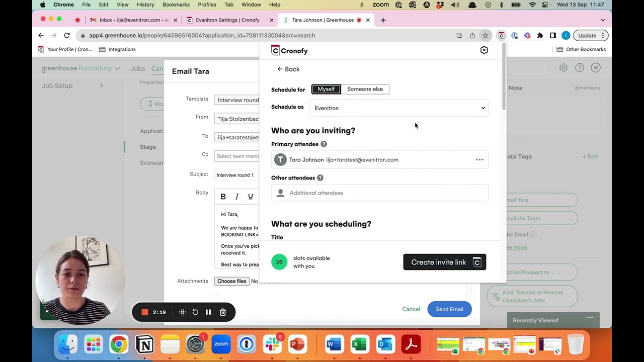Toggle the Chrome side panel icon

click(x=553, y=35)
